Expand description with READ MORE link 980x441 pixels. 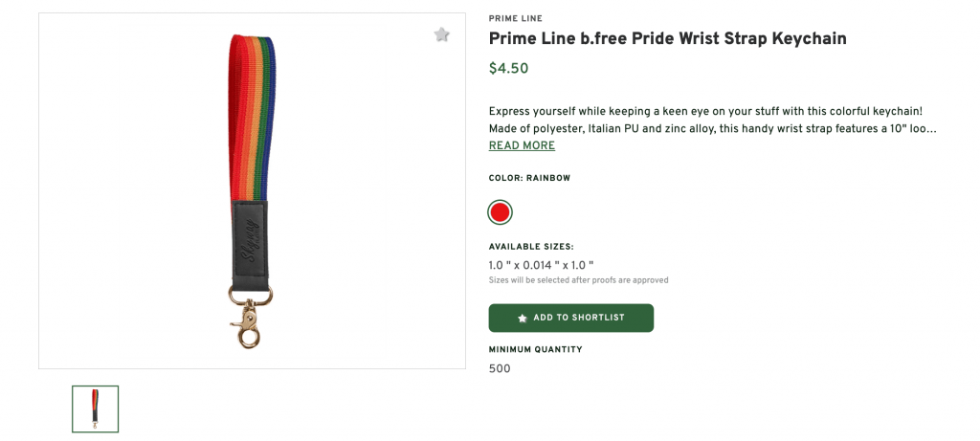(522, 145)
